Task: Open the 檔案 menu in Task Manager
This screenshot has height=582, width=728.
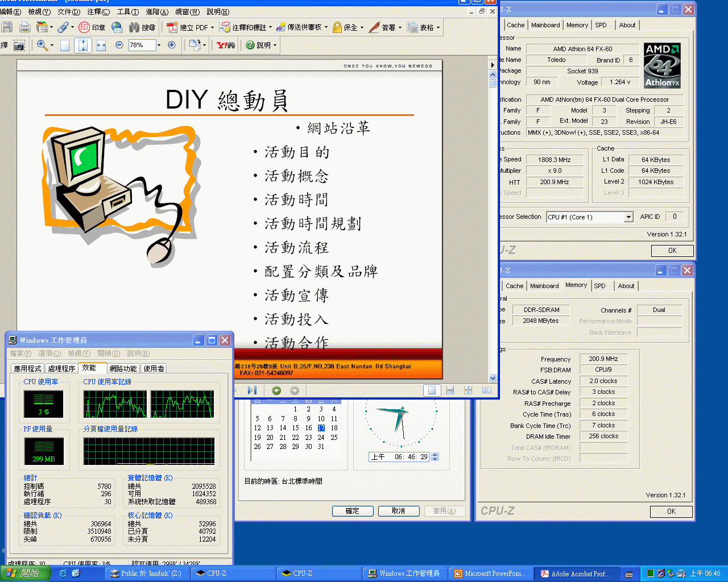Action: click(20, 354)
